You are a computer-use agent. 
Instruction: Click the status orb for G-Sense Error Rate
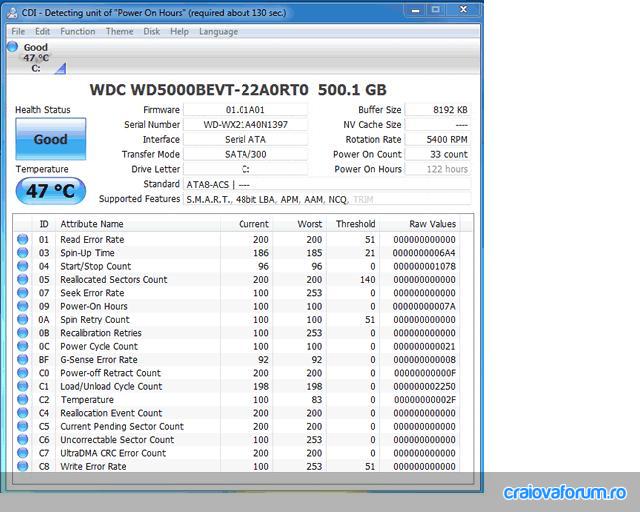tap(23, 359)
